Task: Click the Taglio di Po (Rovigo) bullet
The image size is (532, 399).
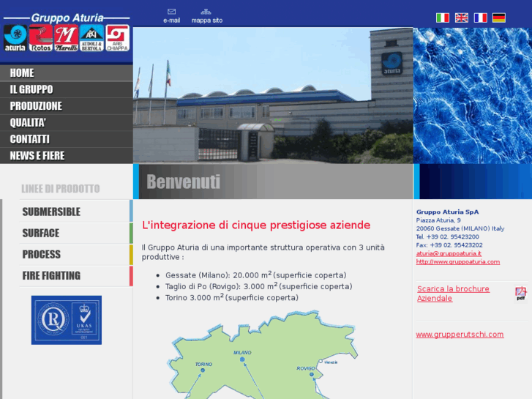Action: click(x=258, y=286)
